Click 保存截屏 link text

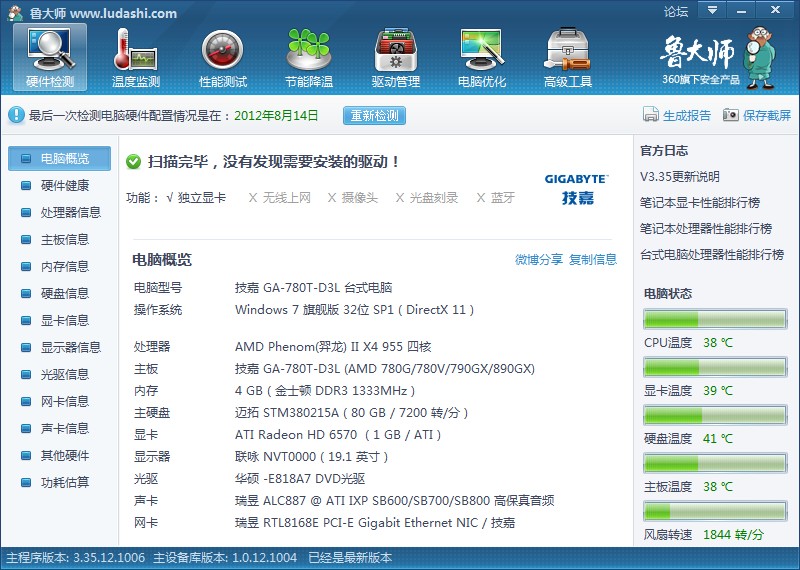coord(766,115)
